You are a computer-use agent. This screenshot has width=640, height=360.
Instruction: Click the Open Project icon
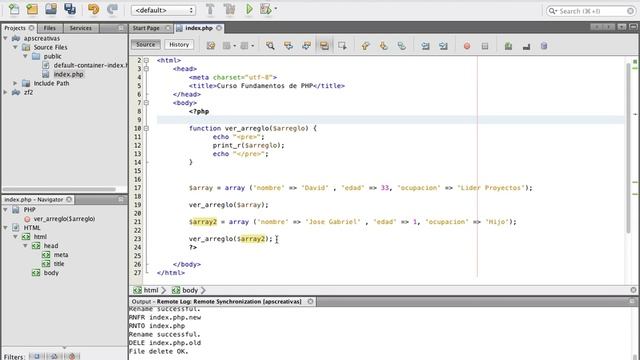[51, 9]
